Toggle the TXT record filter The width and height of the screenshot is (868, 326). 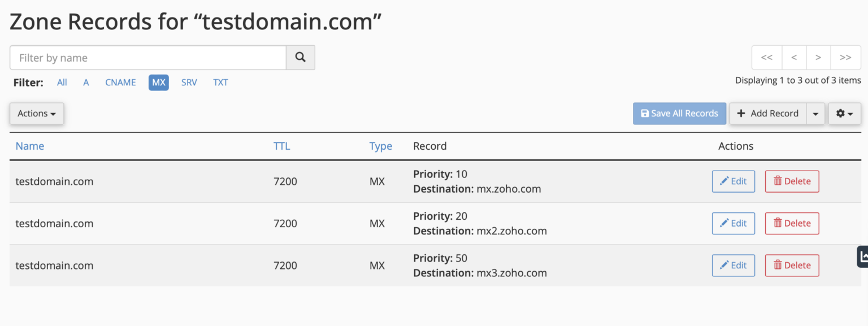point(220,82)
